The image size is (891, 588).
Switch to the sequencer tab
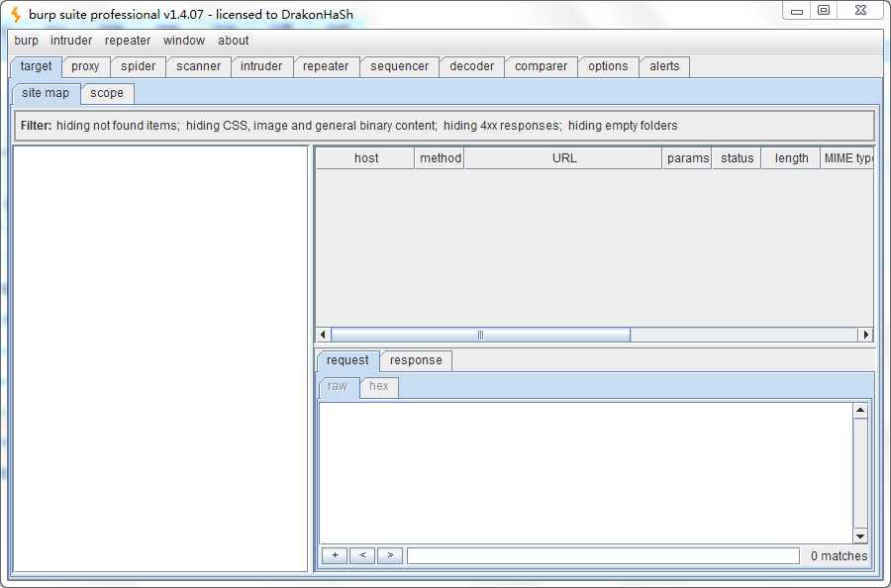click(400, 66)
